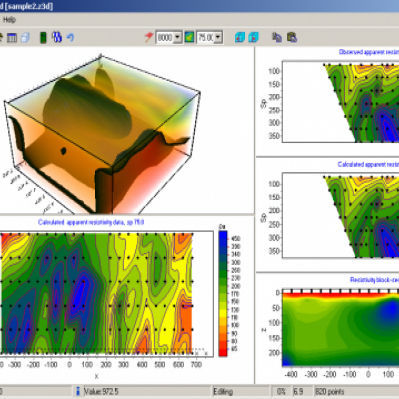
Task: Click the resistivity block section plot
Action: 341,328
